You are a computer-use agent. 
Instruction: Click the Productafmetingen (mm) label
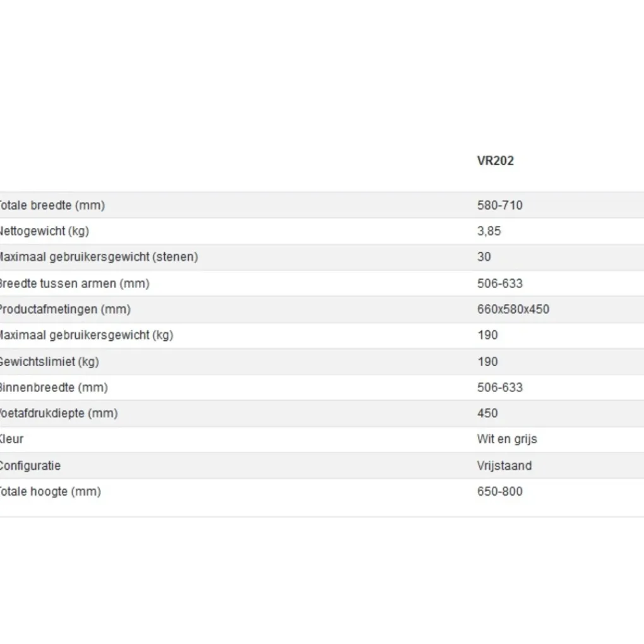(64, 309)
